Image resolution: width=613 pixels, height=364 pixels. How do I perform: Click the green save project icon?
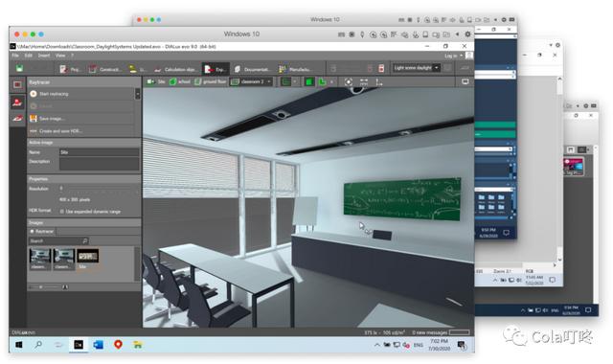(19, 69)
